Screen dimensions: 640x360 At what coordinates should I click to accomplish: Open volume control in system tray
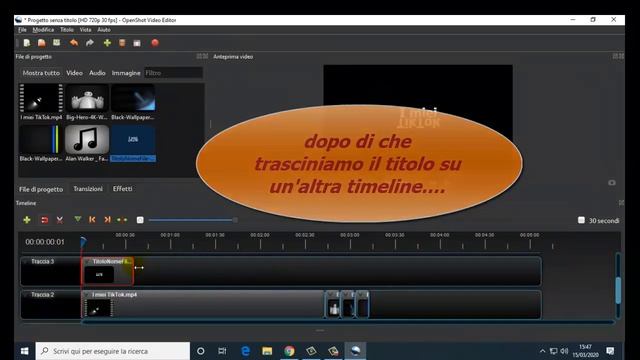[564, 351]
